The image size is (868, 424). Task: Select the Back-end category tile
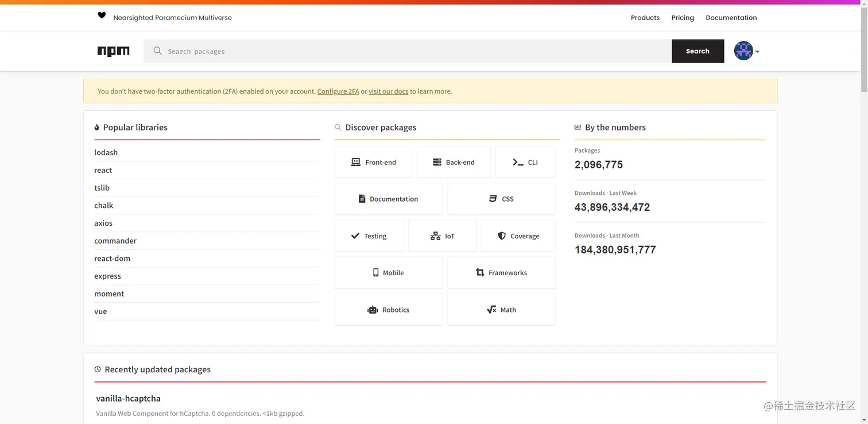coord(454,162)
